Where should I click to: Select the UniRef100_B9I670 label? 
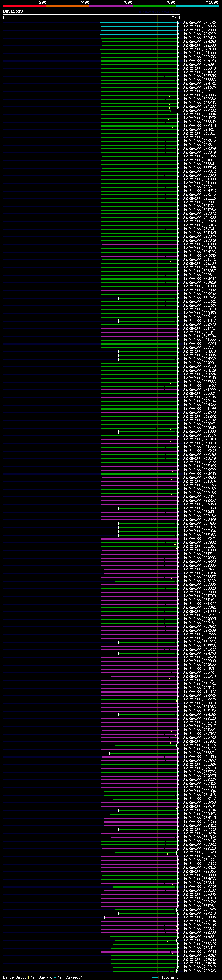199,88
